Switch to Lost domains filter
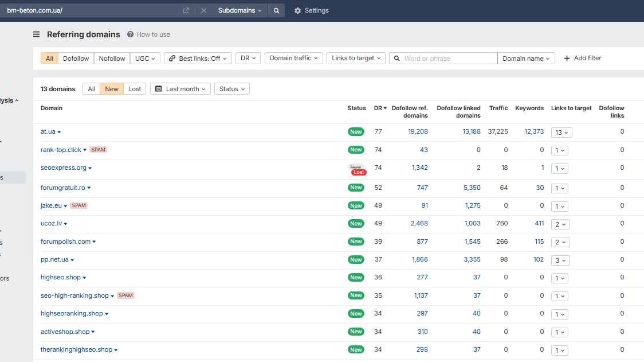 click(x=135, y=89)
